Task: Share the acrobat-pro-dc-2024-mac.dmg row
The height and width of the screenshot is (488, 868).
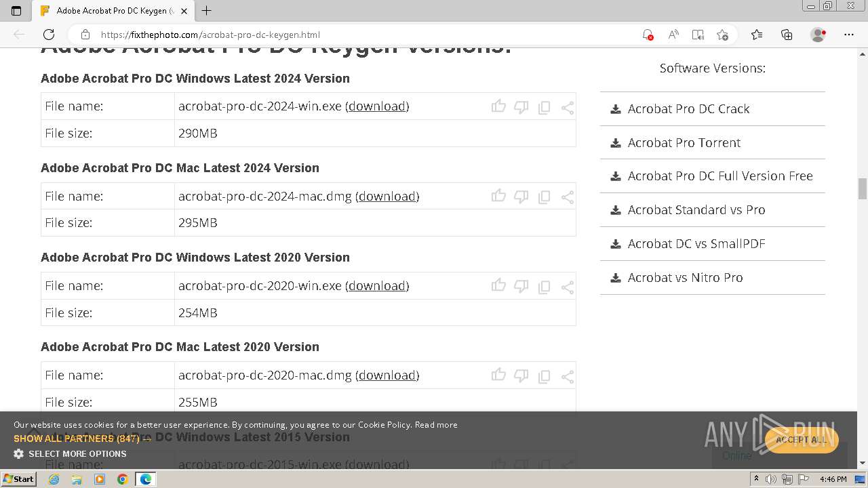Action: pos(568,198)
